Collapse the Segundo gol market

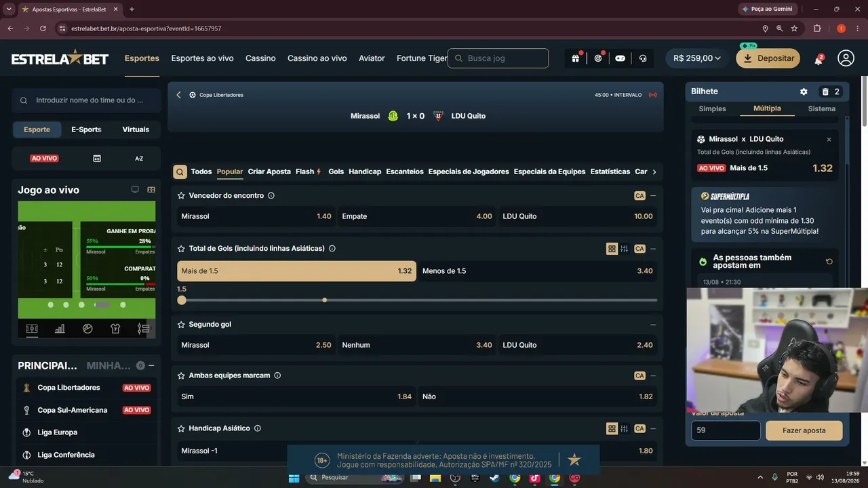(x=653, y=325)
